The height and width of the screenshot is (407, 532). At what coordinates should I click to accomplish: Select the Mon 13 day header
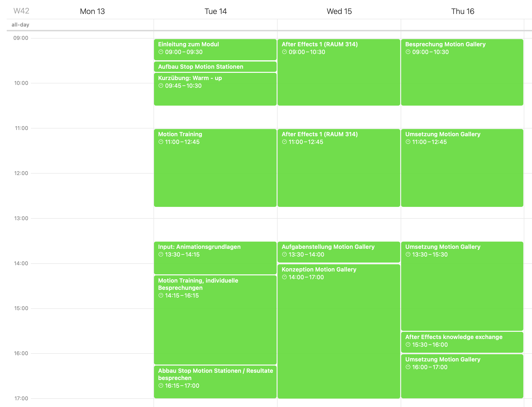pyautogui.click(x=92, y=11)
